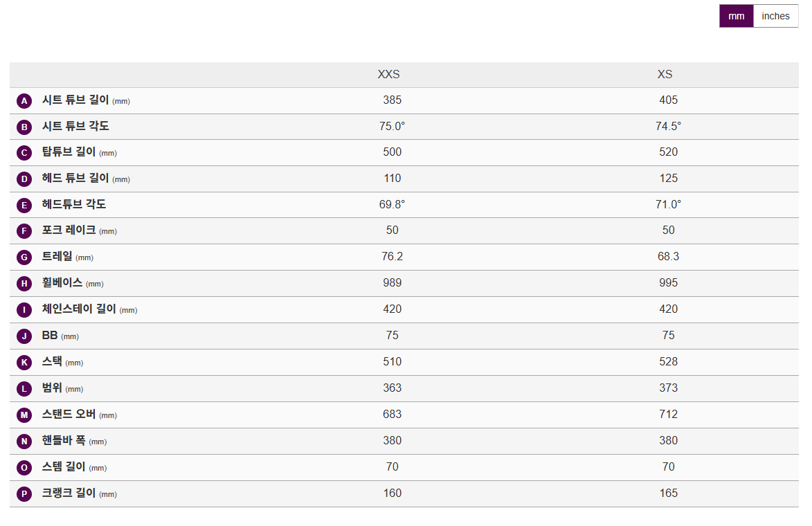The width and height of the screenshot is (812, 526).
Task: Click the 헤드 튜브 길이 row label
Action: pos(75,179)
